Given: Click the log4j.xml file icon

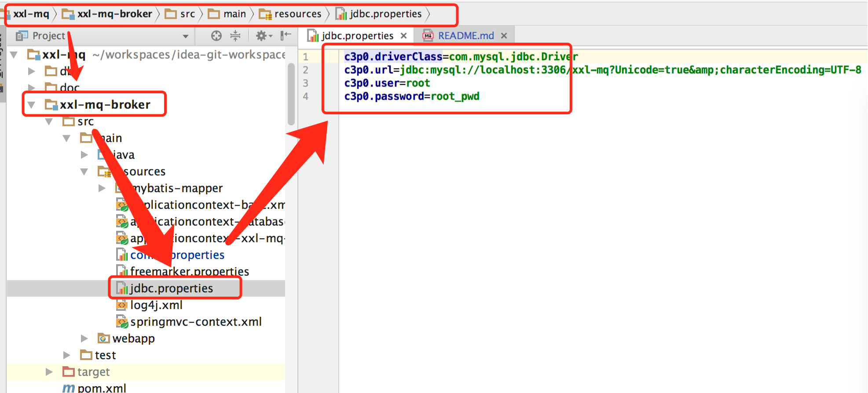Looking at the screenshot, I should point(122,305).
